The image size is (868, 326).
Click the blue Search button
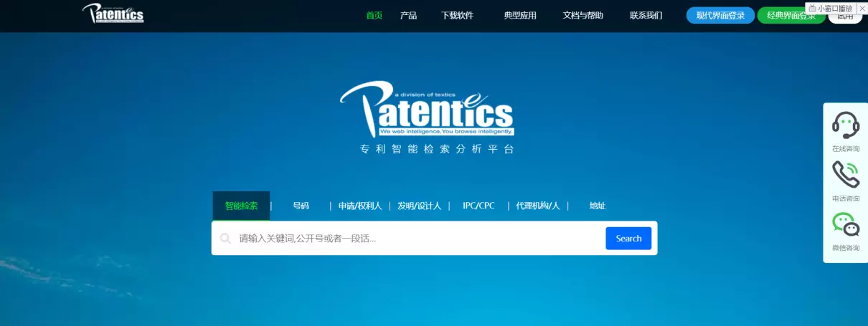628,239
